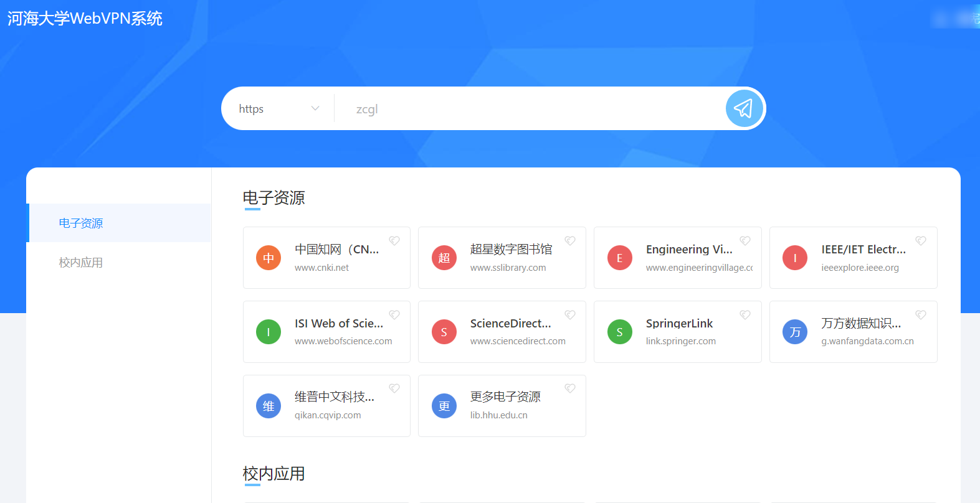This screenshot has width=980, height=503.
Task: Click the green SpringerLink S icon
Action: pyautogui.click(x=620, y=332)
